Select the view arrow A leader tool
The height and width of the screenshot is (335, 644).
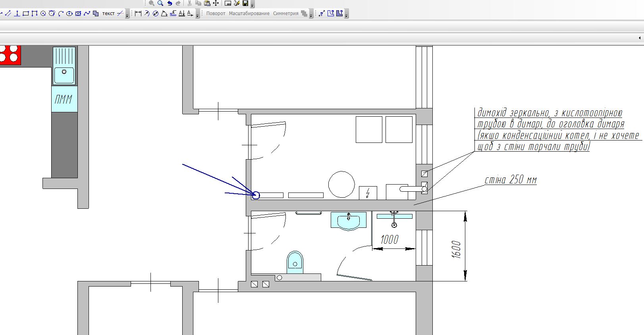(190, 13)
